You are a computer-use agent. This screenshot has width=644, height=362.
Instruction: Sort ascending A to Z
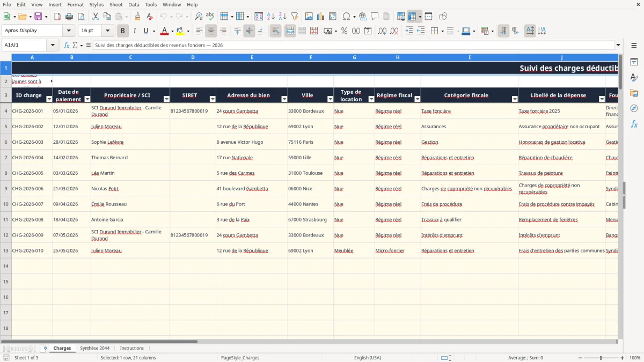(x=271, y=17)
